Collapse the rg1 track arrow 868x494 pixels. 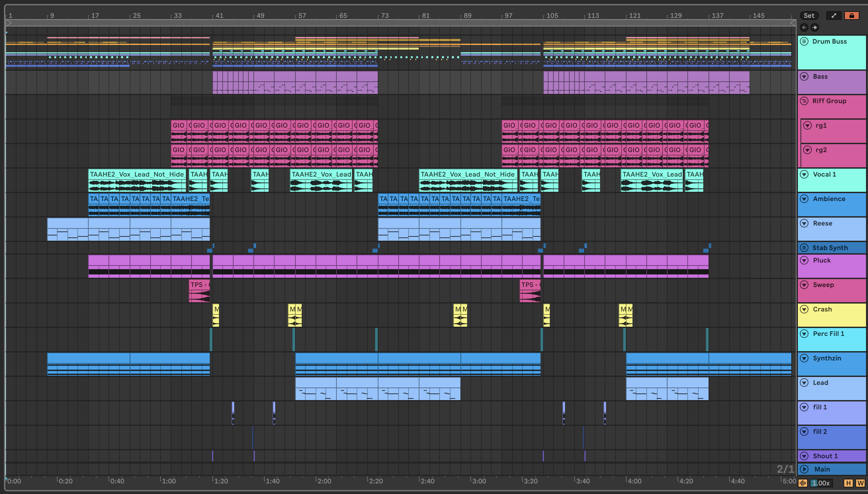tap(807, 126)
